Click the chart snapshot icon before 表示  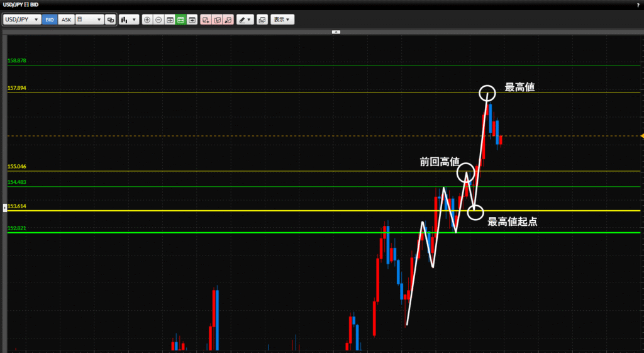point(262,20)
